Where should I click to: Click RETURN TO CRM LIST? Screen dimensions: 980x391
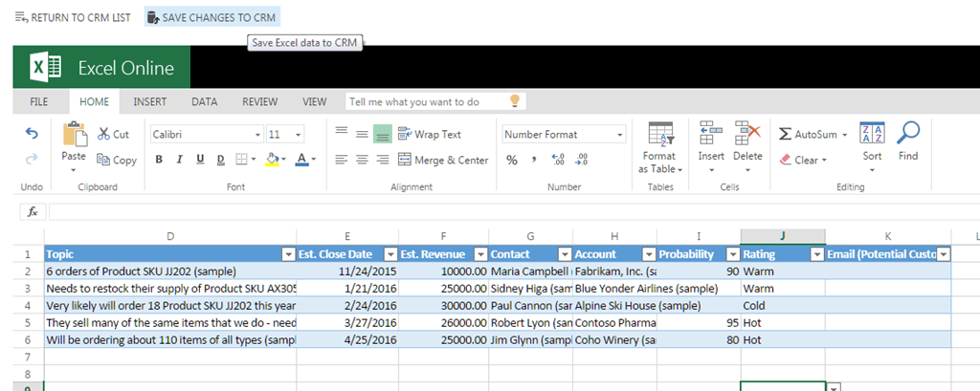pos(73,17)
